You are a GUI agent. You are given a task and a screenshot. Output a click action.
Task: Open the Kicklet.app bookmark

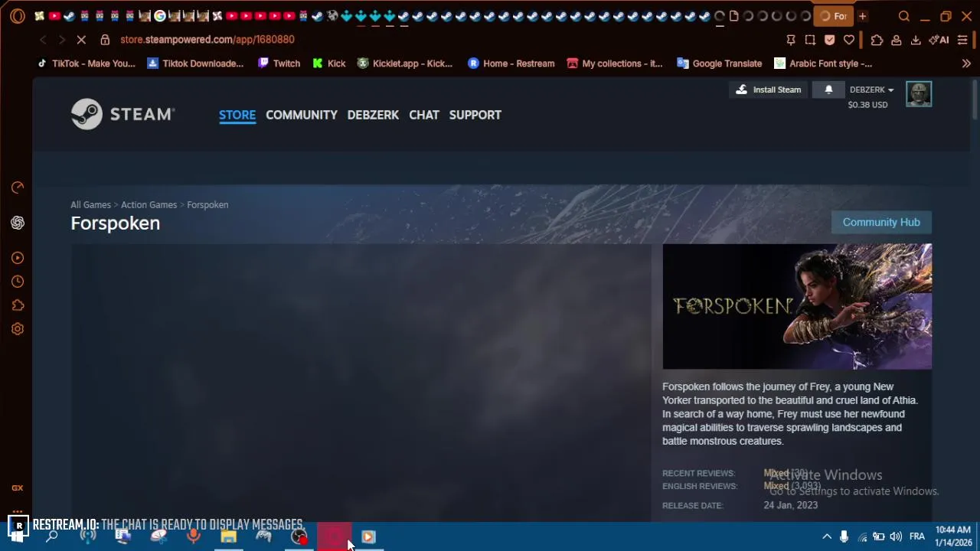tap(405, 64)
